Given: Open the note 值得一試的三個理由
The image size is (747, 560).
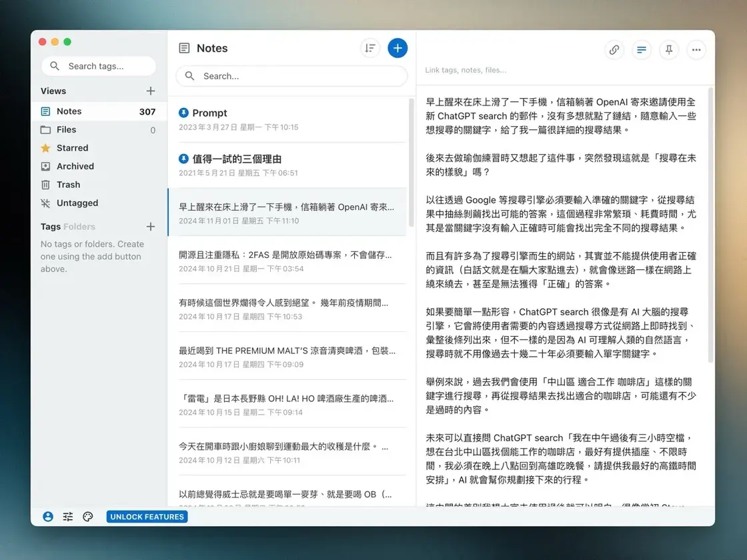Looking at the screenshot, I should click(x=287, y=165).
